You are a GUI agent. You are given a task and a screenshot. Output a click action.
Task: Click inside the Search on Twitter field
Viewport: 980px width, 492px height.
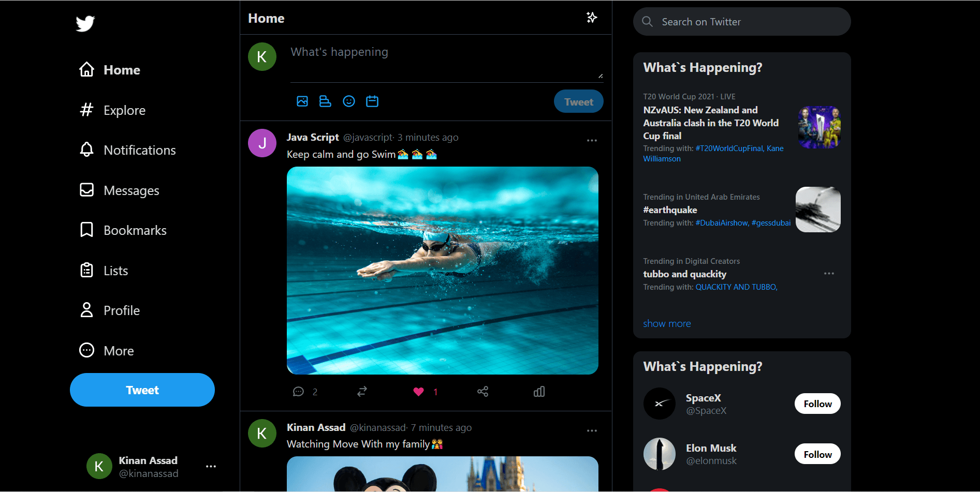pyautogui.click(x=741, y=21)
